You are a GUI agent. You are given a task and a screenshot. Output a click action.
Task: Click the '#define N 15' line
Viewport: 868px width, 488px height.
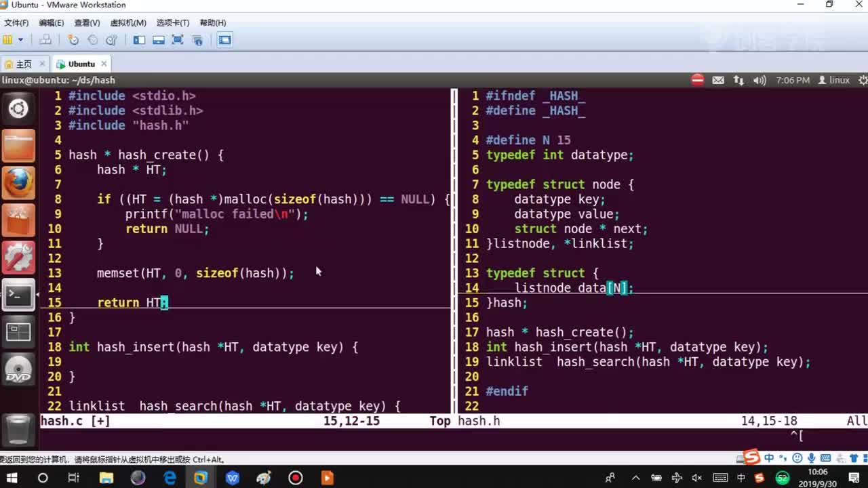tap(528, 140)
